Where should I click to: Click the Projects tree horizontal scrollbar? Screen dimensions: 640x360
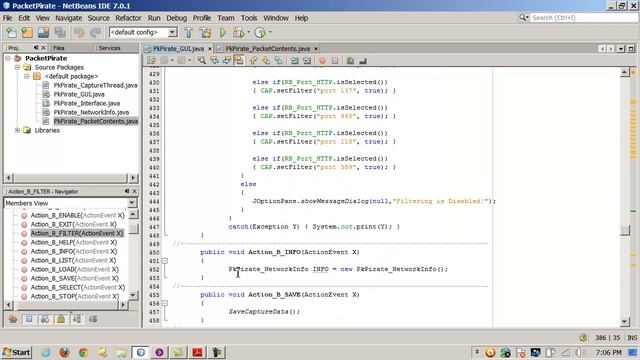71,178
